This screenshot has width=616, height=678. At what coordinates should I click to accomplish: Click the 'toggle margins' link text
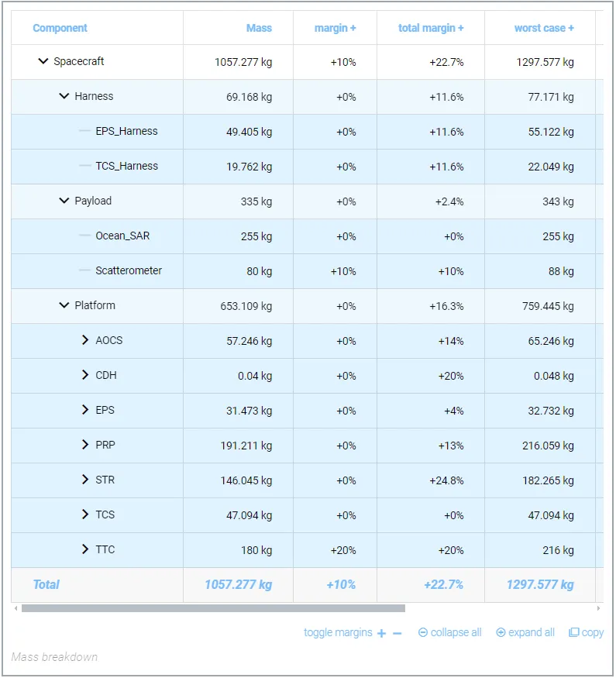tap(338, 632)
